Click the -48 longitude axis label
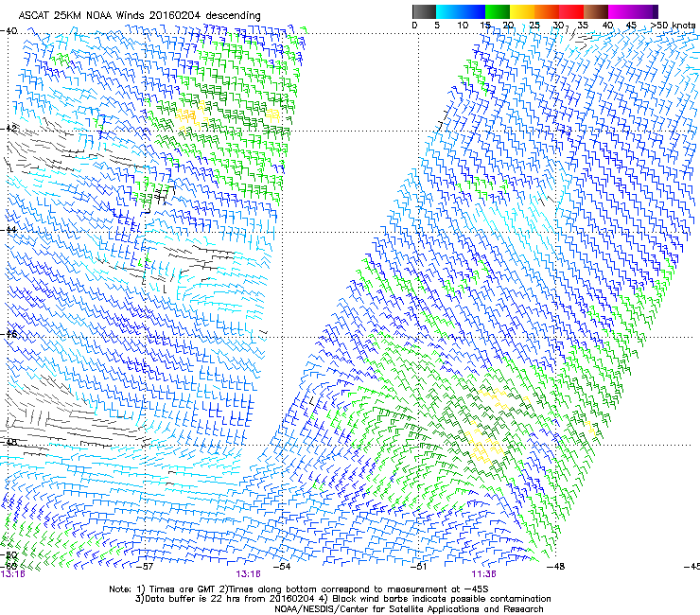700x615 pixels. 556,567
